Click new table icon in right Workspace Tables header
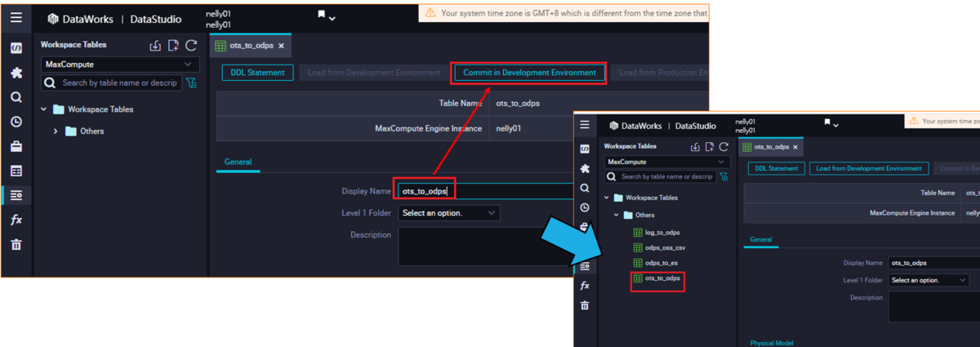 point(709,147)
